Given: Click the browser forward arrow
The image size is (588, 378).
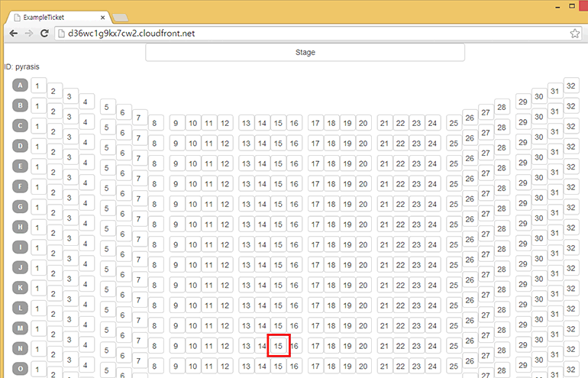Looking at the screenshot, I should (x=29, y=34).
